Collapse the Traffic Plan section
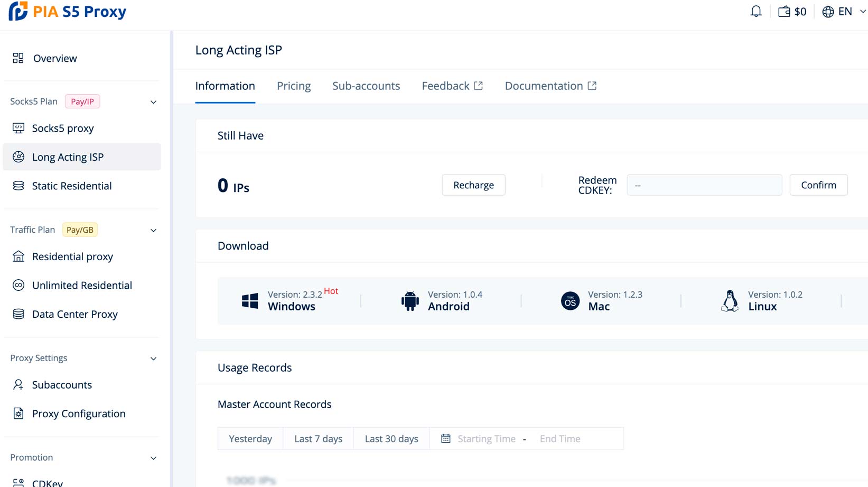Screen dimensions: 868x487 [x=153, y=231]
